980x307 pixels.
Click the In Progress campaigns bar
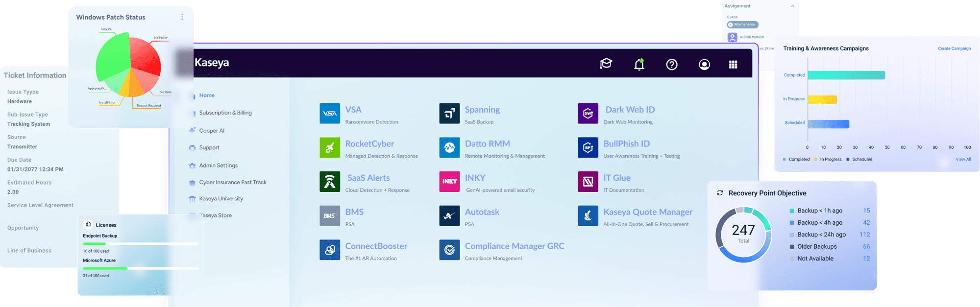click(822, 99)
